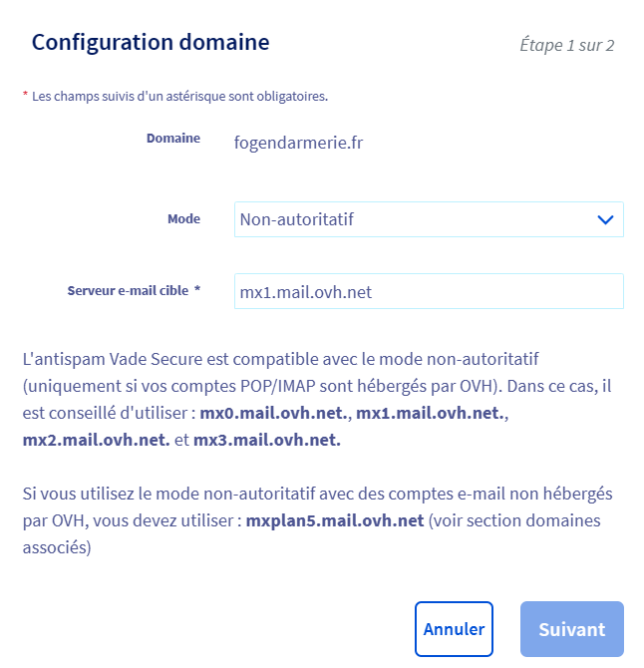The image size is (644, 668).
Task: Click the required fields asterisk note
Action: click(x=175, y=97)
